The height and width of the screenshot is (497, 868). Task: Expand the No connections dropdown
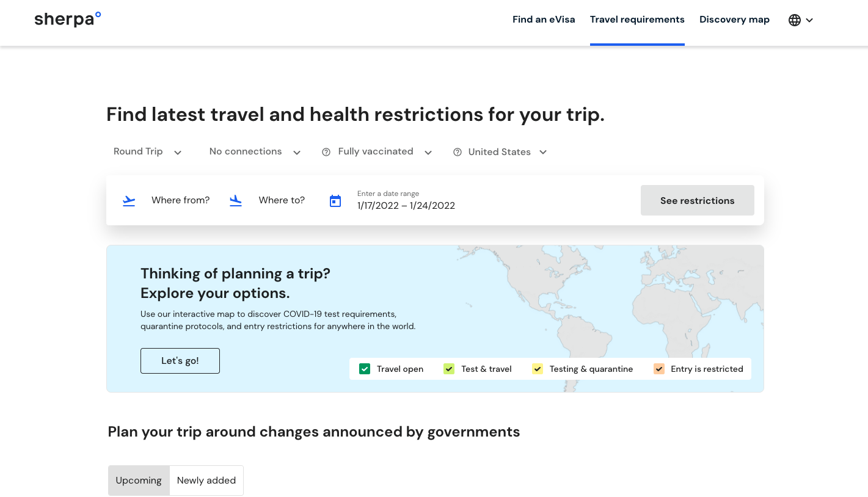pos(255,152)
